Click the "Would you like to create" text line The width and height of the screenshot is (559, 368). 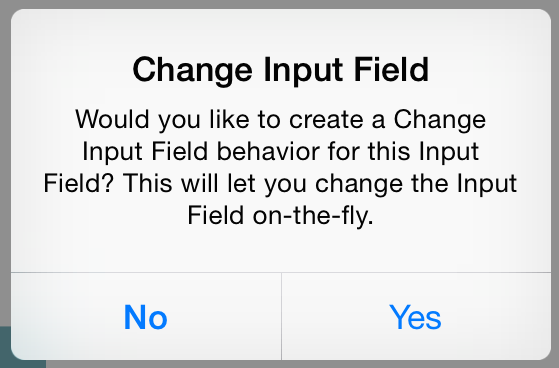pos(280,119)
